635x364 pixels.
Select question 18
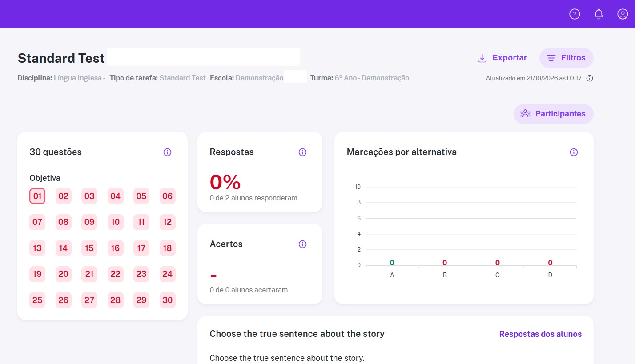coord(168,248)
